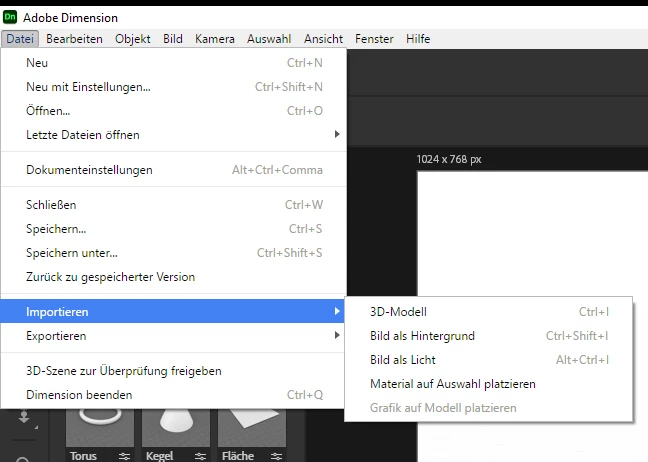Open the Kamera menu

click(x=215, y=39)
